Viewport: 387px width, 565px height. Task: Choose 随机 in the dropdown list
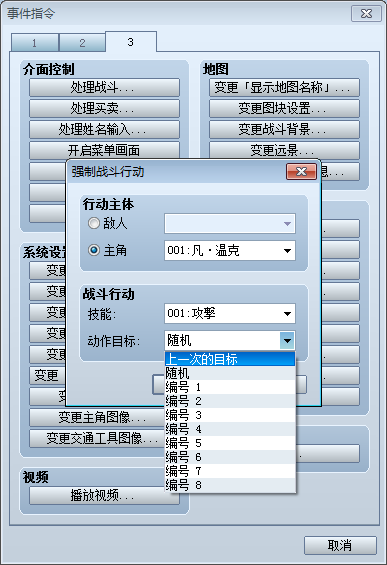coord(230,373)
